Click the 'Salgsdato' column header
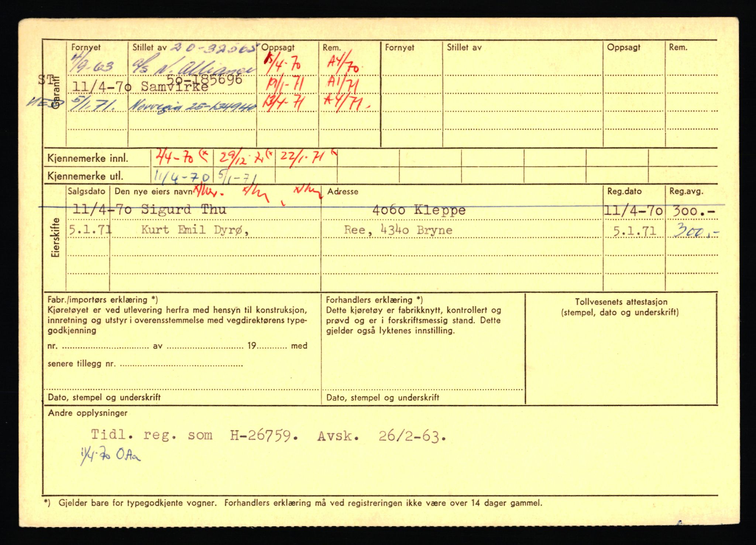Image resolution: width=756 pixels, height=545 pixels. click(x=87, y=191)
